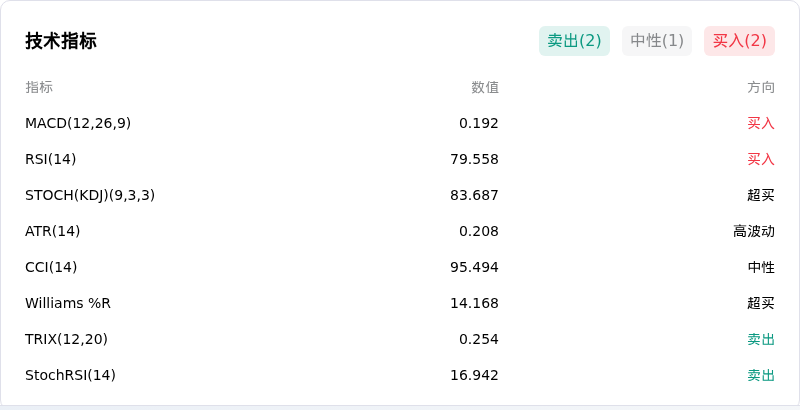Viewport: 800px width, 410px height.
Task: Click the 买入(2) red badge
Action: point(740,41)
